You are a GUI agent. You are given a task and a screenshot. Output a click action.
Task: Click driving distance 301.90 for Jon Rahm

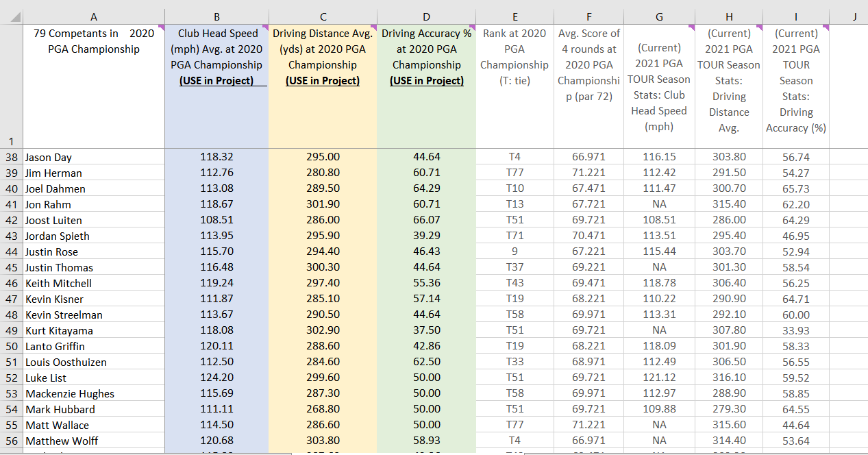[323, 204]
